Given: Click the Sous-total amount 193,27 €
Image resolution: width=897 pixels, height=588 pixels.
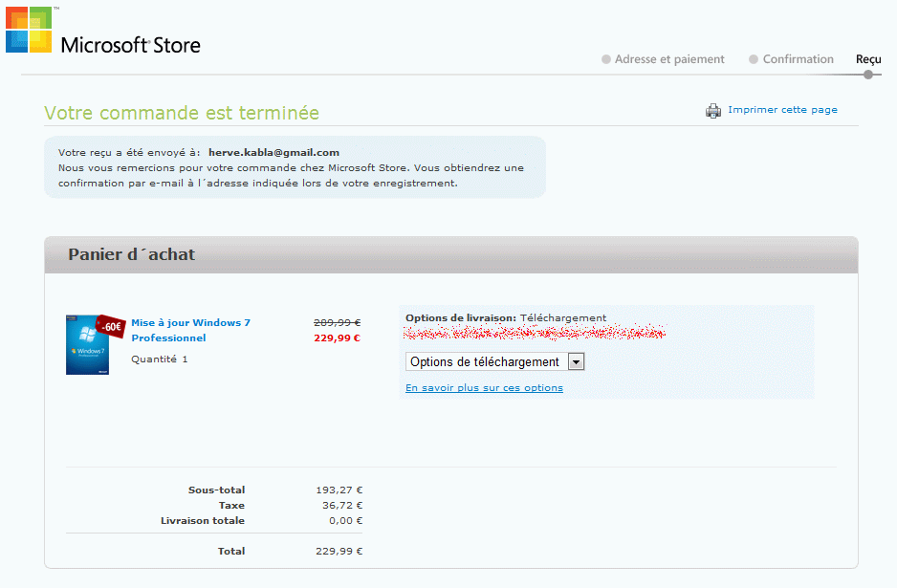Looking at the screenshot, I should coord(339,490).
